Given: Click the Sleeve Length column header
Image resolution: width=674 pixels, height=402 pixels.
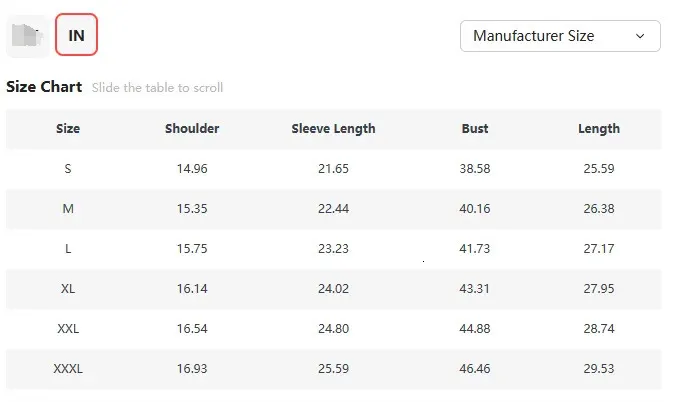Looking at the screenshot, I should [x=333, y=129].
